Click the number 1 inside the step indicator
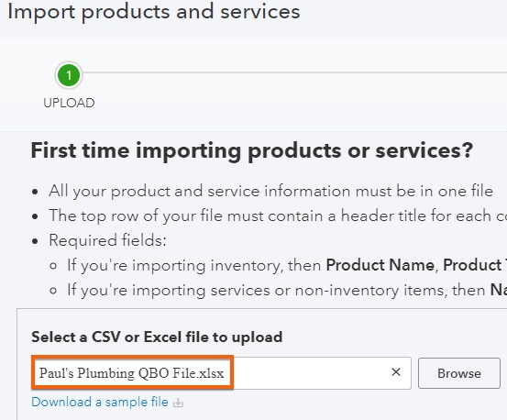The height and width of the screenshot is (420, 507). [69, 75]
